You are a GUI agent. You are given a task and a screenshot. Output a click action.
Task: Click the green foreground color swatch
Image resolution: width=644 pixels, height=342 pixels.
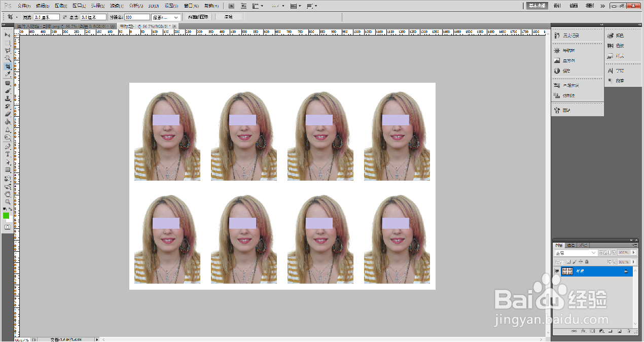[6, 215]
